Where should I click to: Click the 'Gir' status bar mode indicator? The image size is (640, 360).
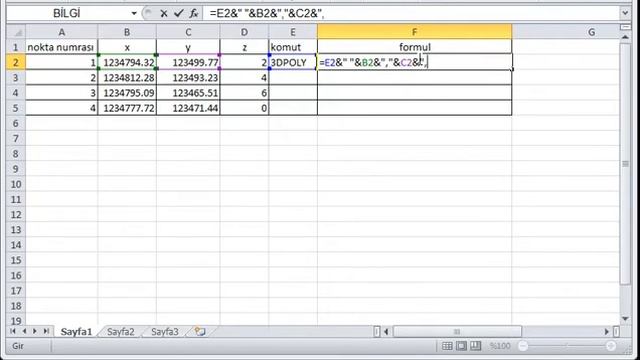coord(18,346)
